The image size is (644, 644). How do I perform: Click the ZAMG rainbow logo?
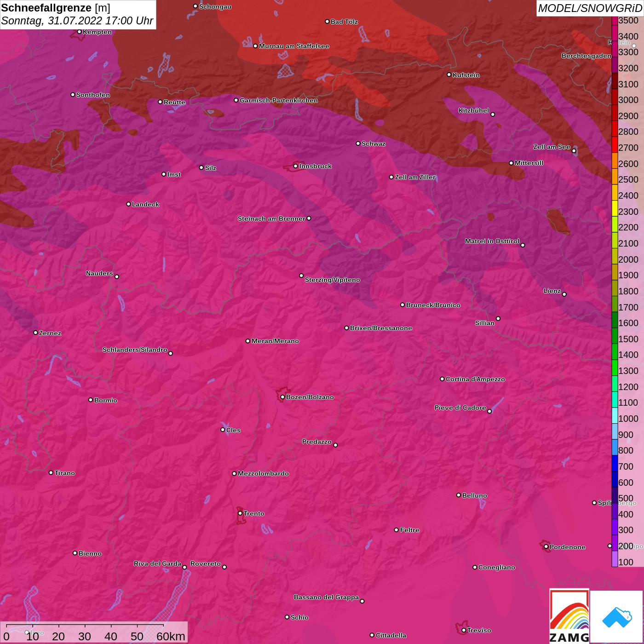click(x=569, y=616)
